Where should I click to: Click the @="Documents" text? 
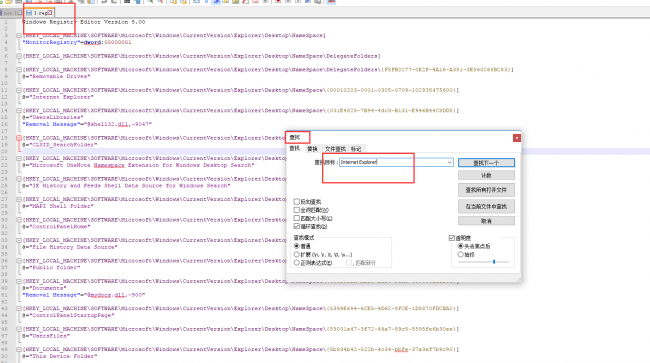tap(44, 288)
